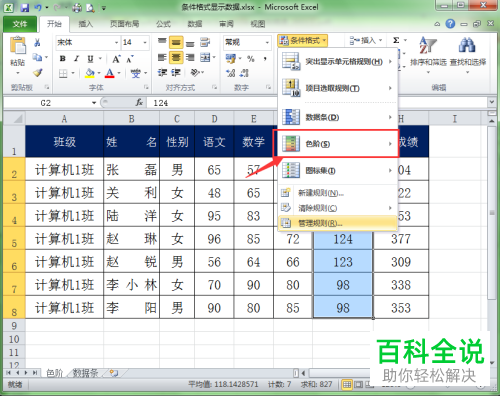Increase font size with the large A icon

tap(116, 59)
